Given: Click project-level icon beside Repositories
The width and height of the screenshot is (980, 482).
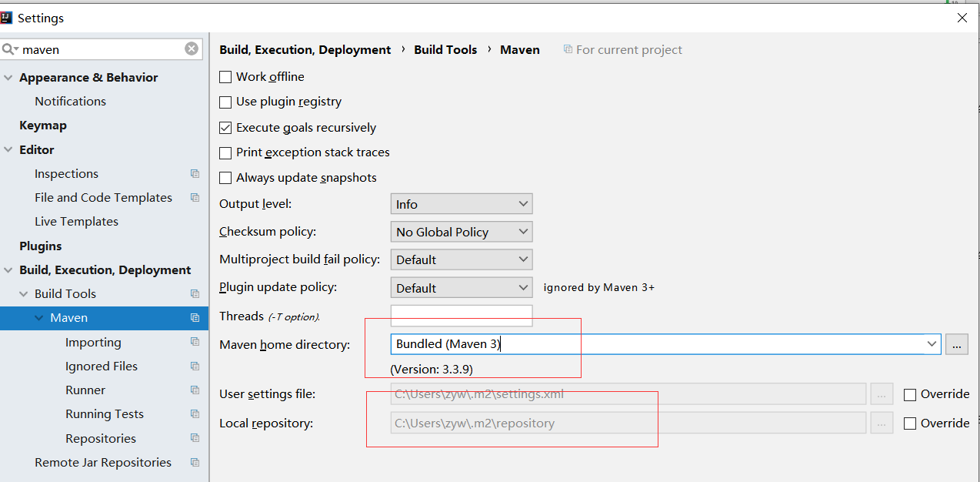Looking at the screenshot, I should coord(195,439).
